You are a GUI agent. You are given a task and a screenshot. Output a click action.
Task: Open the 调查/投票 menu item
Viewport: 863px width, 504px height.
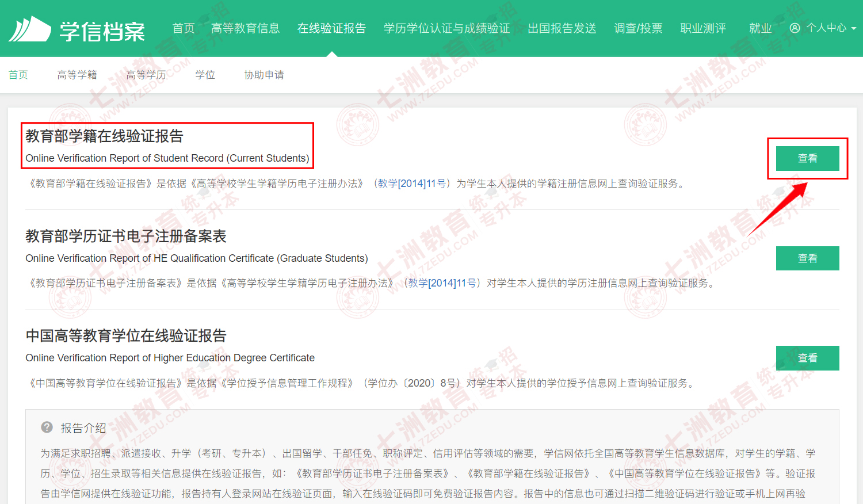click(x=638, y=28)
